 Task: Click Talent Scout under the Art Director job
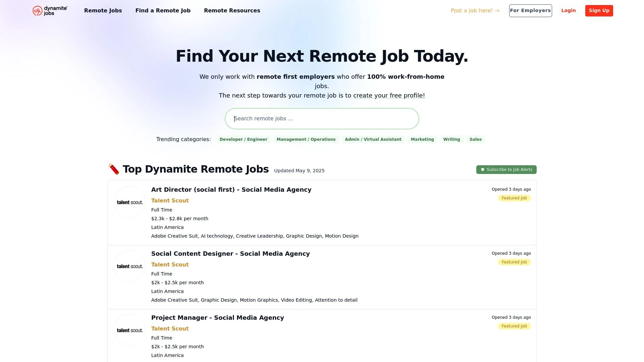pyautogui.click(x=170, y=201)
